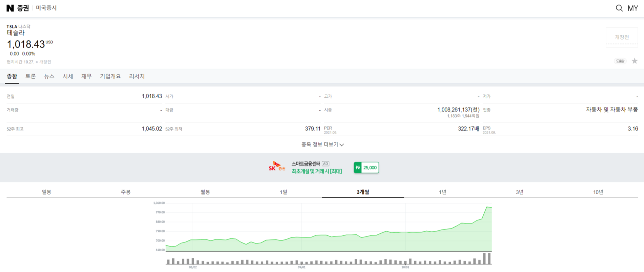
Task: Go to 증권 home link
Action: point(23,8)
